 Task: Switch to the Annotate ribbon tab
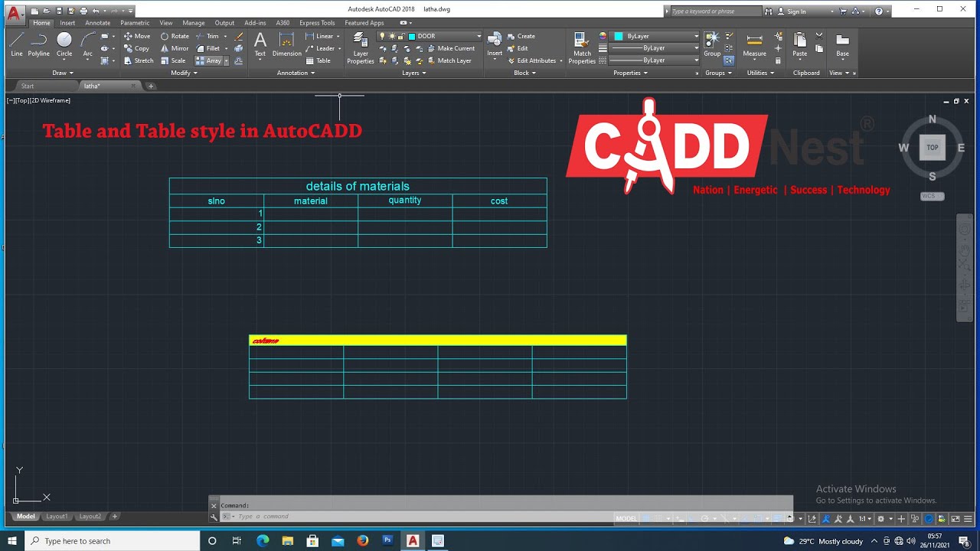click(97, 23)
